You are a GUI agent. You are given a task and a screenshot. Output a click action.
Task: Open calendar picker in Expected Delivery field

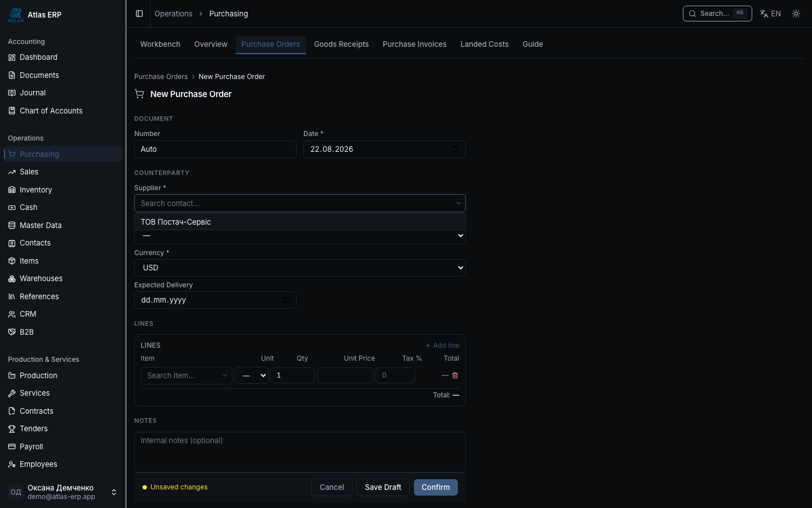tap(286, 300)
